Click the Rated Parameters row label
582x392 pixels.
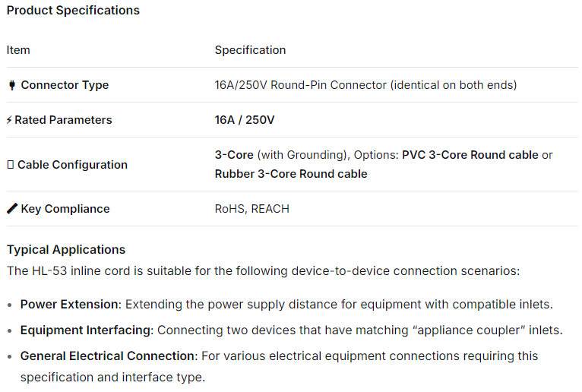[x=63, y=120]
